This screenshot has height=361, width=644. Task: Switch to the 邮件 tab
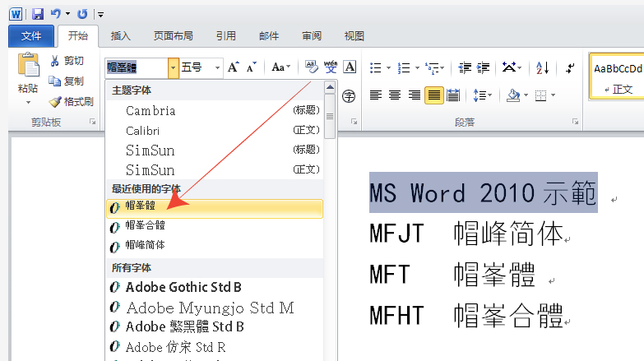pyautogui.click(x=269, y=36)
